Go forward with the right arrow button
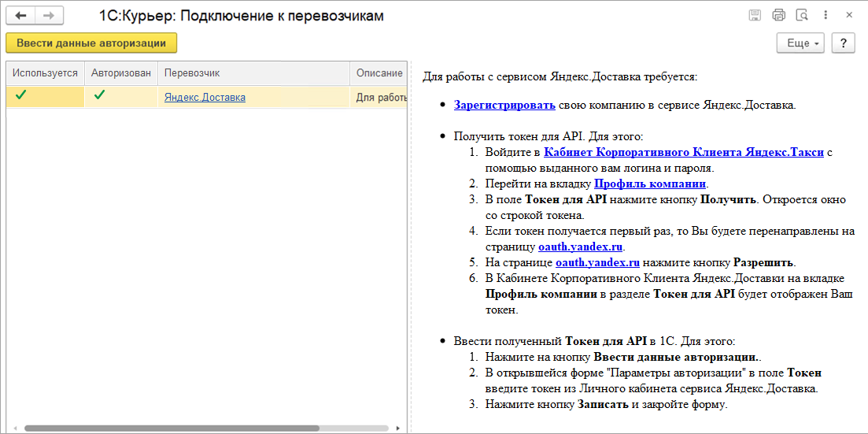Screen dimensions: 868x434 (50, 16)
